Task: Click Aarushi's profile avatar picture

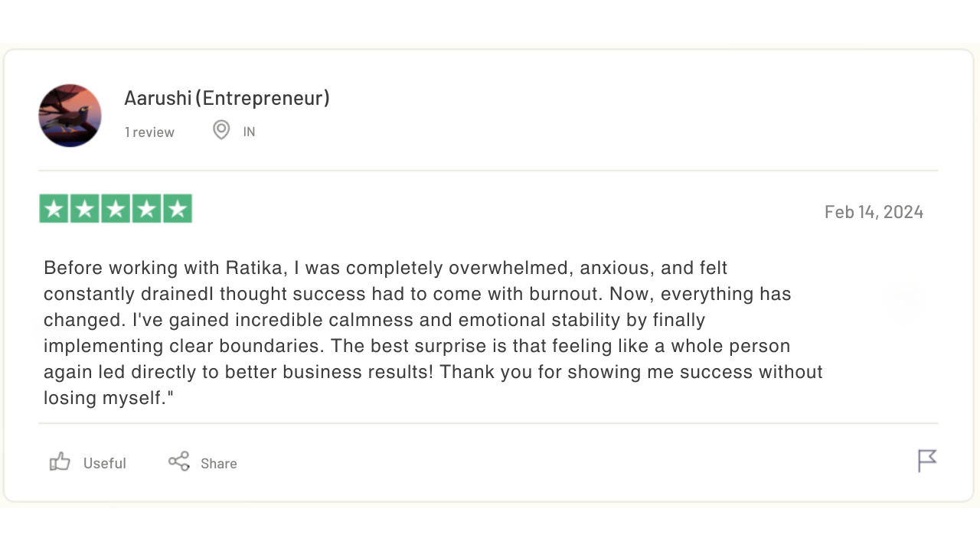Action: pyautogui.click(x=70, y=116)
